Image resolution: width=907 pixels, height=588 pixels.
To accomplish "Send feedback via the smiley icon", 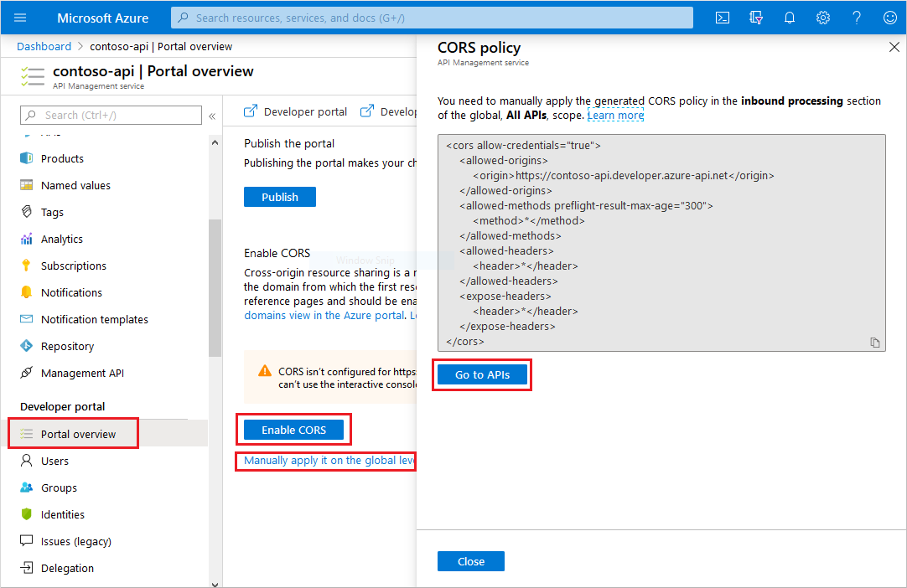I will pos(889,17).
